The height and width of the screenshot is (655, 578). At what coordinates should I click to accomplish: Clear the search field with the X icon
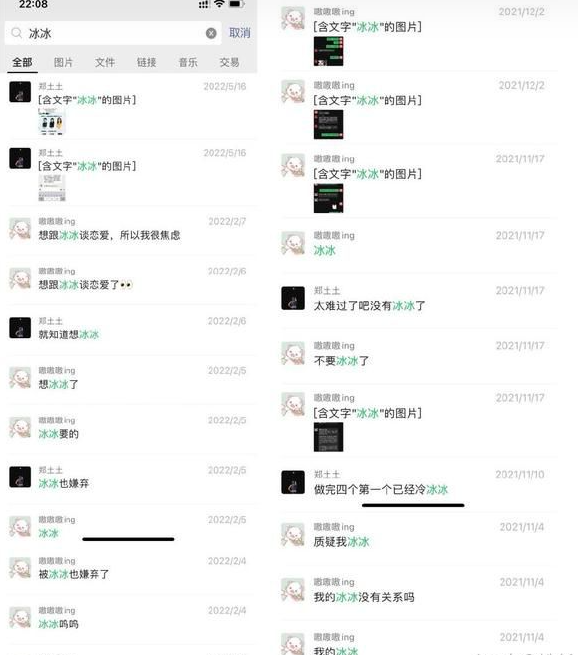[211, 33]
